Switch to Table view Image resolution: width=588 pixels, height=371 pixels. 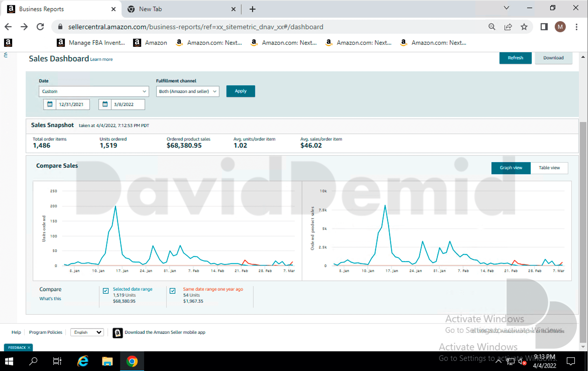549,168
